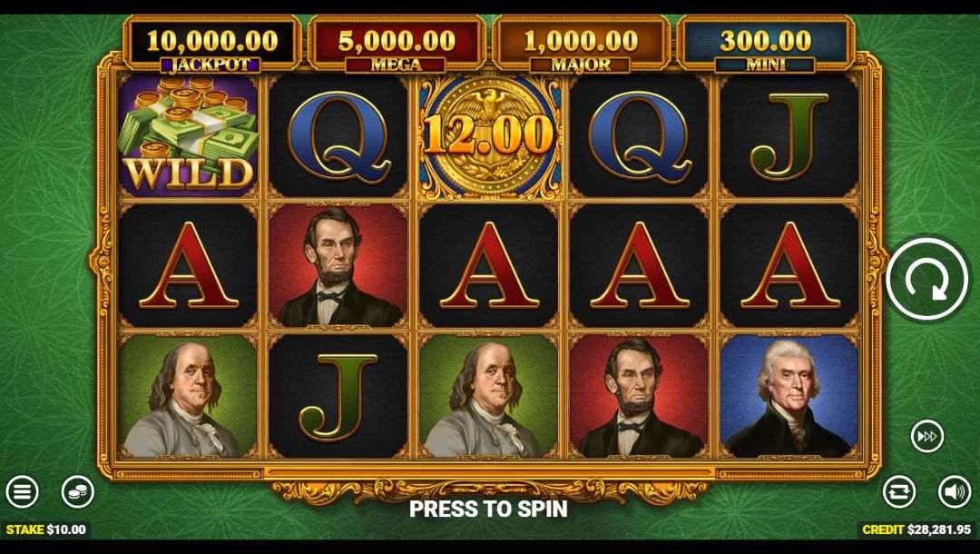Click the blue Q in second reel
Image resolution: width=980 pixels, height=554 pixels.
pos(338,135)
